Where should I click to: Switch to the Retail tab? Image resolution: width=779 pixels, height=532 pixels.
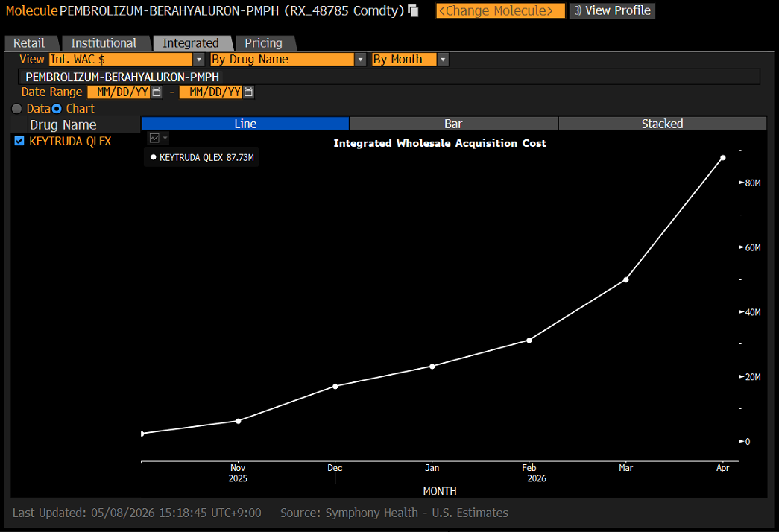pyautogui.click(x=29, y=43)
